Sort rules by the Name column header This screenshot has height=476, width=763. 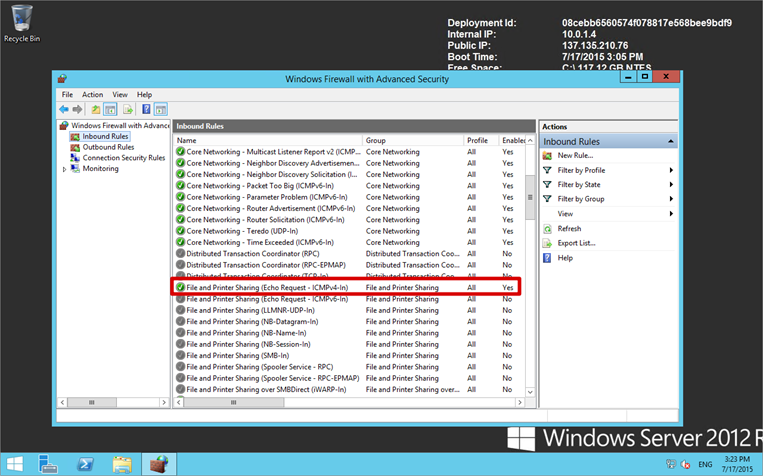[268, 140]
